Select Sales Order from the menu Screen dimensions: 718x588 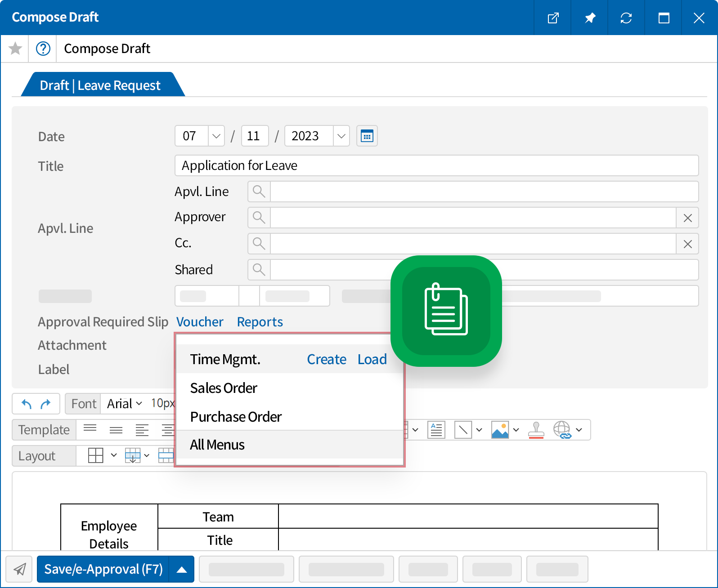coord(224,388)
